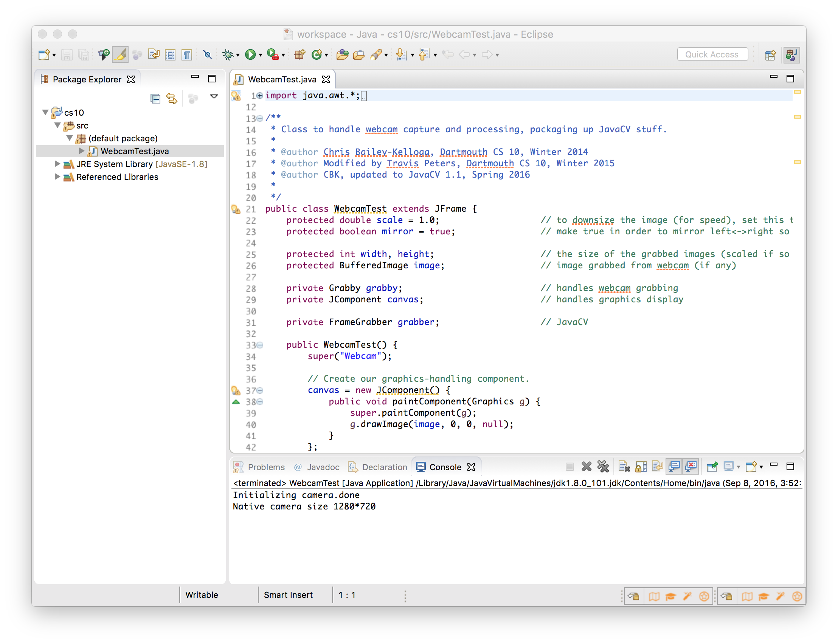Click the Open Type icon
This screenshot has width=838, height=644.
click(342, 55)
